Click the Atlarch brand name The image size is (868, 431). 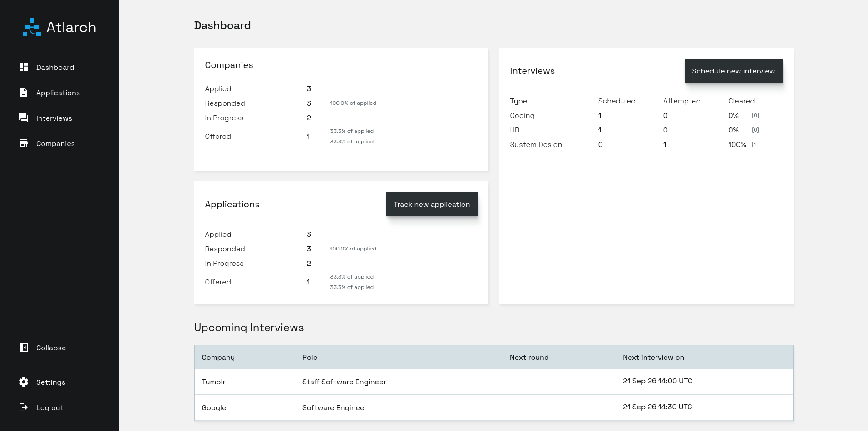pyautogui.click(x=71, y=27)
